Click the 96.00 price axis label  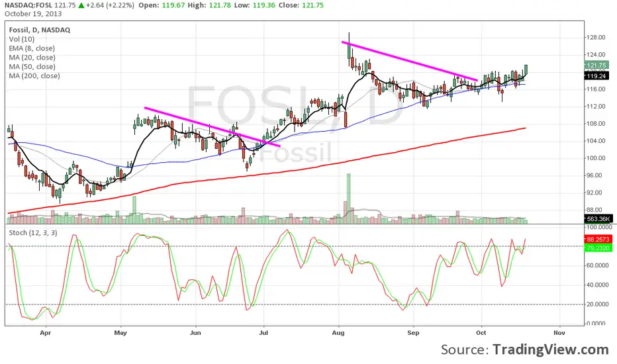(x=594, y=175)
